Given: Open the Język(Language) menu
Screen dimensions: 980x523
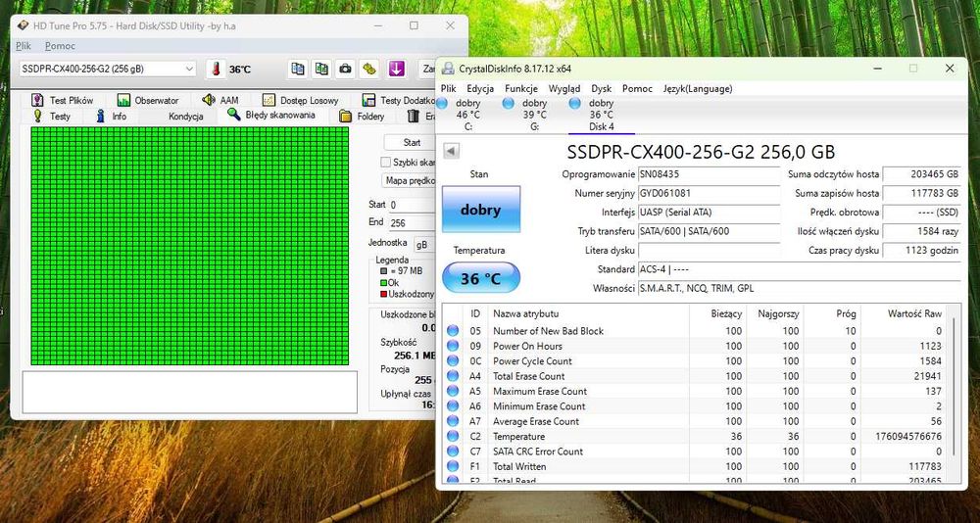Looking at the screenshot, I should (x=698, y=89).
